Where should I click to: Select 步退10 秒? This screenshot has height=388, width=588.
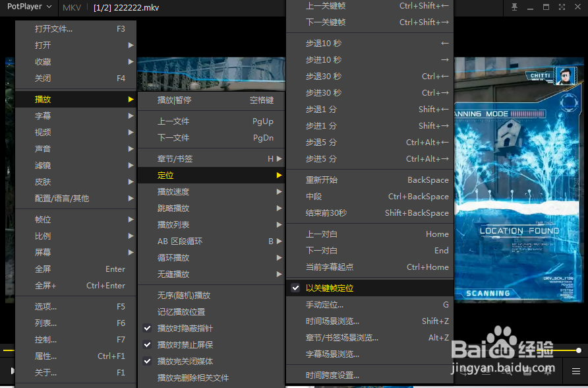(x=370, y=44)
